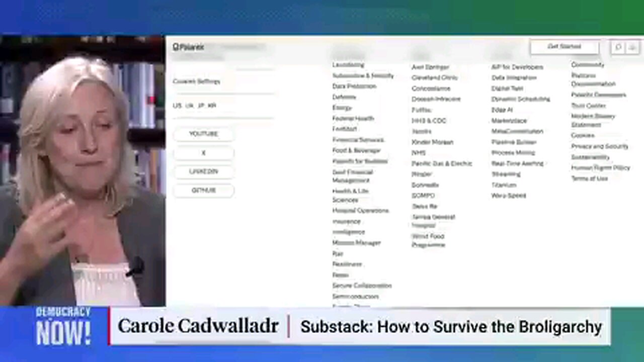Open the Food & Beverage link
This screenshot has width=644, height=362.
point(356,150)
